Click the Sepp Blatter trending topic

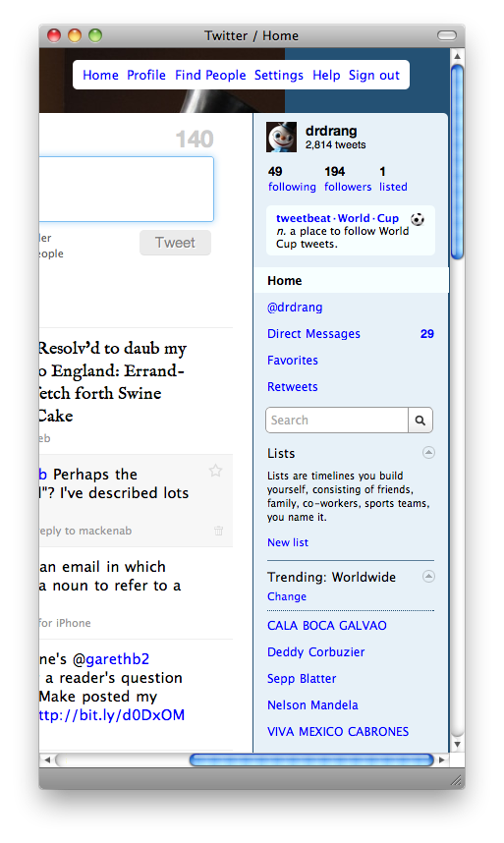[302, 679]
